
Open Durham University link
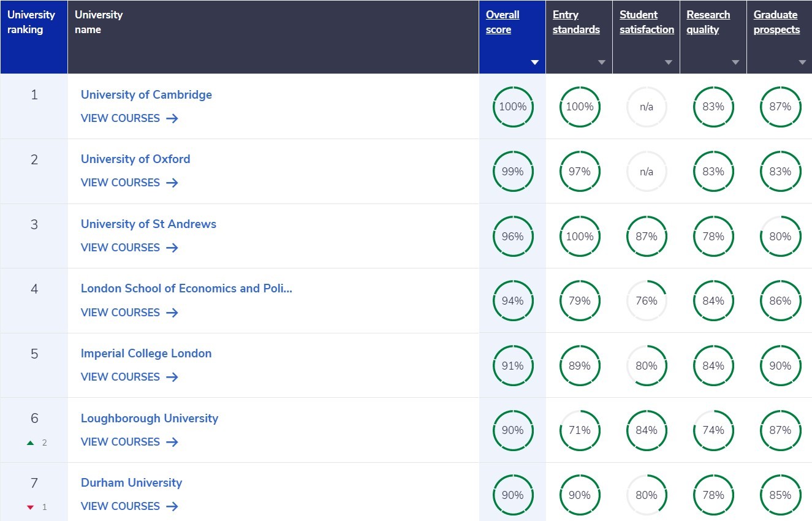[131, 482]
